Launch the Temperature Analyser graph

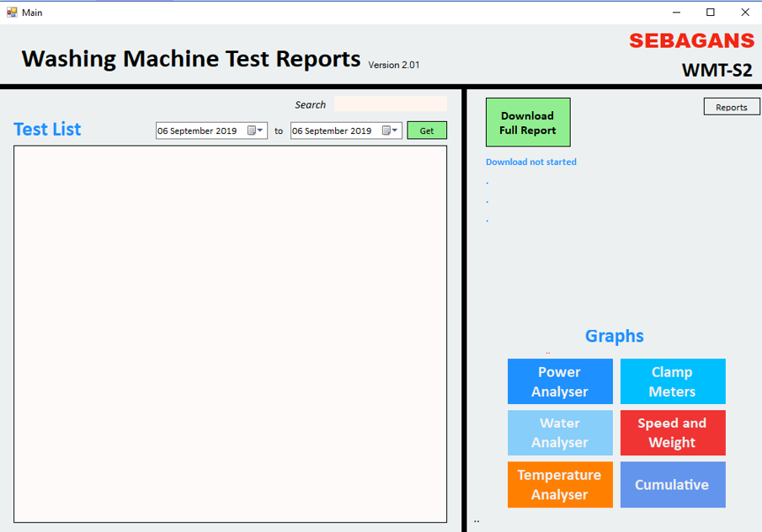(x=560, y=485)
